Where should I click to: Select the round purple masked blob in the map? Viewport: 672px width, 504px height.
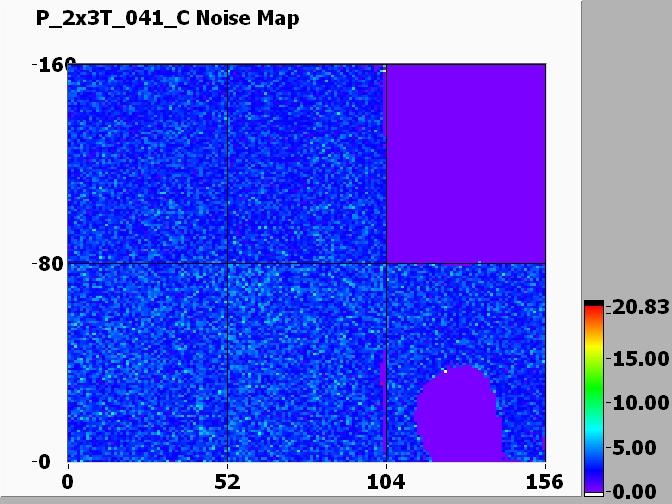click(456, 415)
